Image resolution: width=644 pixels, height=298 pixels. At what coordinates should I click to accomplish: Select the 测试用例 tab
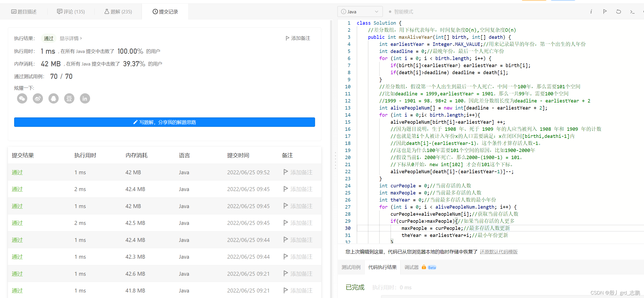[x=351, y=267]
